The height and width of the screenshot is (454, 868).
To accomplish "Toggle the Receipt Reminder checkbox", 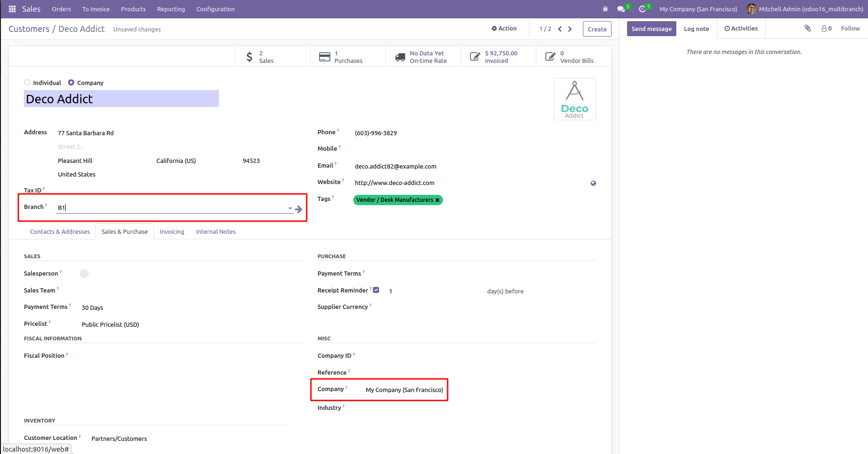I will point(376,290).
